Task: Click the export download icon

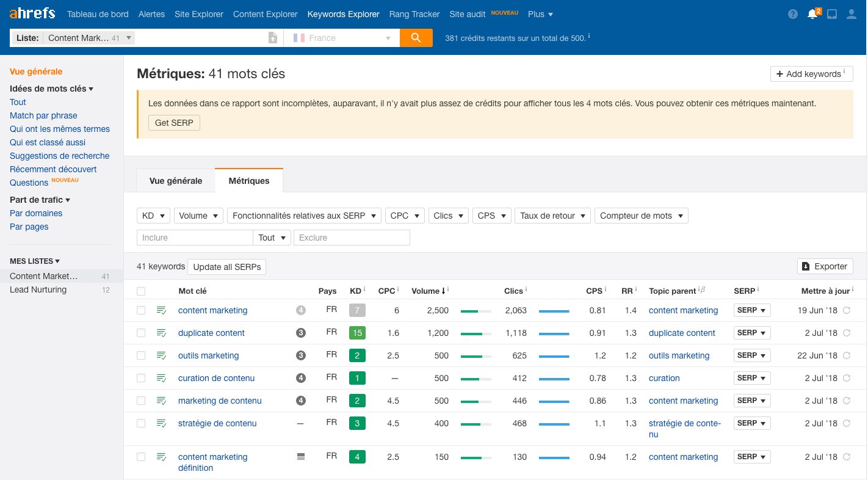Action: point(806,266)
